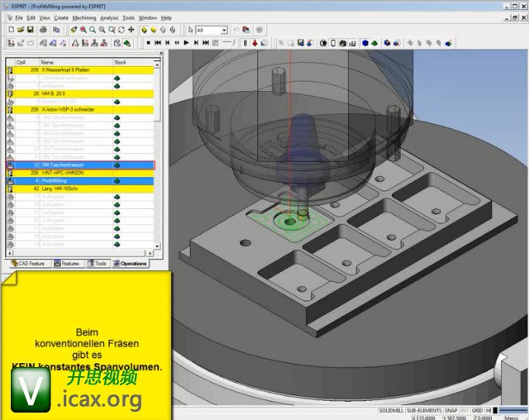Click operation icon of SM-Taschenfraesen row
529x420 pixels.
11,165
